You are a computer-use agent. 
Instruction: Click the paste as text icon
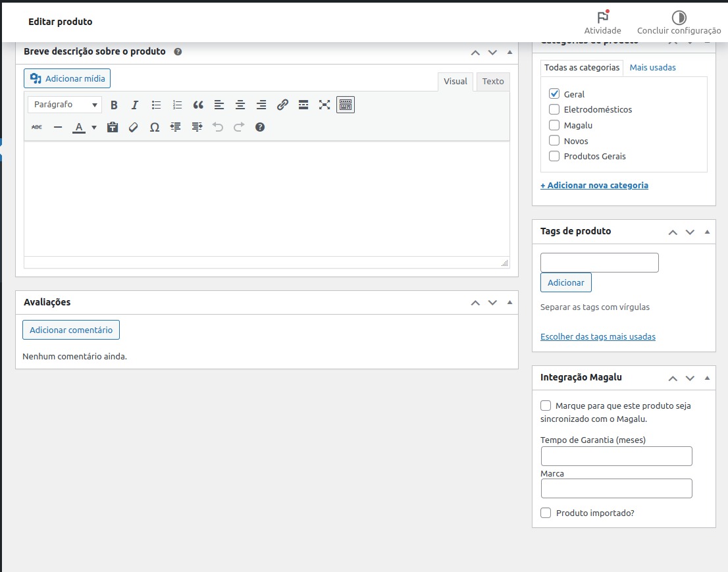click(113, 127)
